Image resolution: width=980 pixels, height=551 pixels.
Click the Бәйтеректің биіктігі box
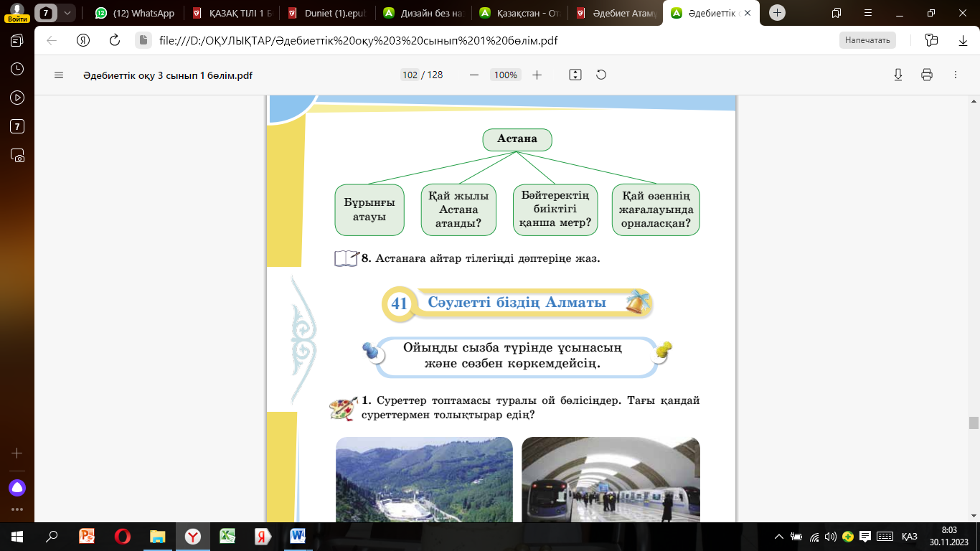pyautogui.click(x=555, y=210)
